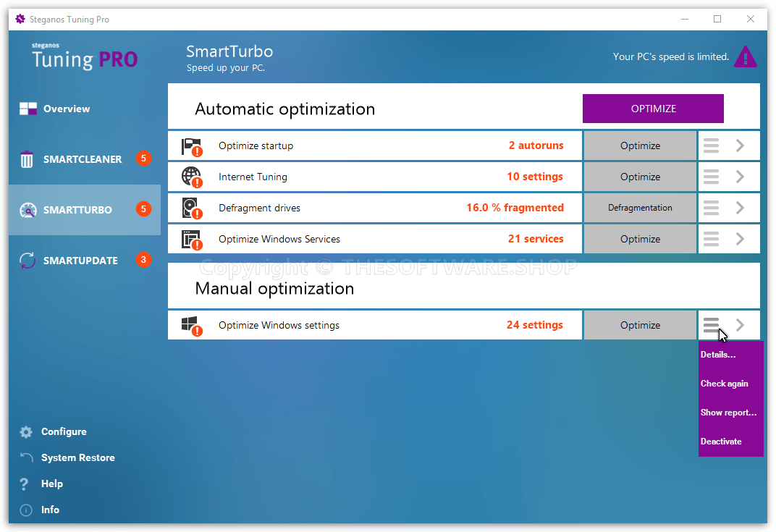Open Configure gear settings
This screenshot has width=776, height=532.
(x=27, y=432)
